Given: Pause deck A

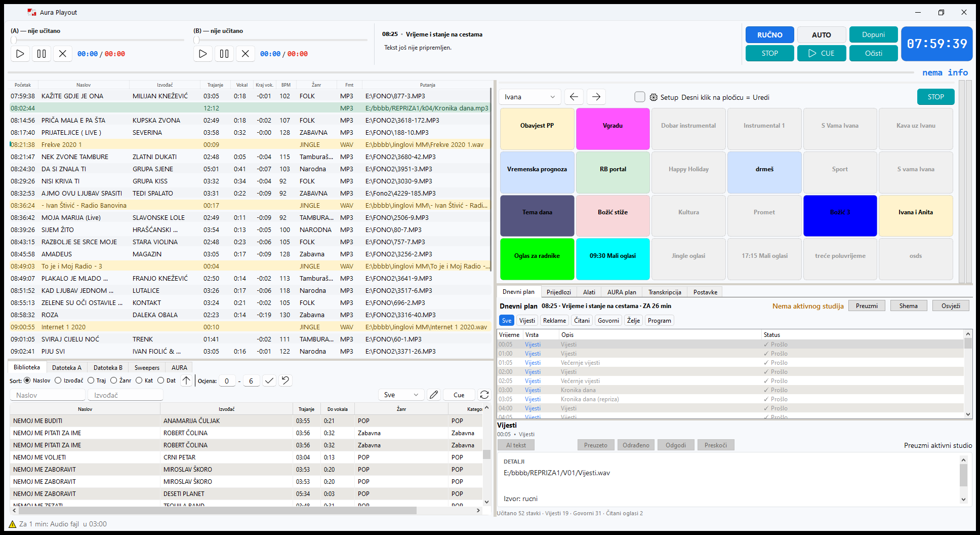Looking at the screenshot, I should tap(42, 53).
